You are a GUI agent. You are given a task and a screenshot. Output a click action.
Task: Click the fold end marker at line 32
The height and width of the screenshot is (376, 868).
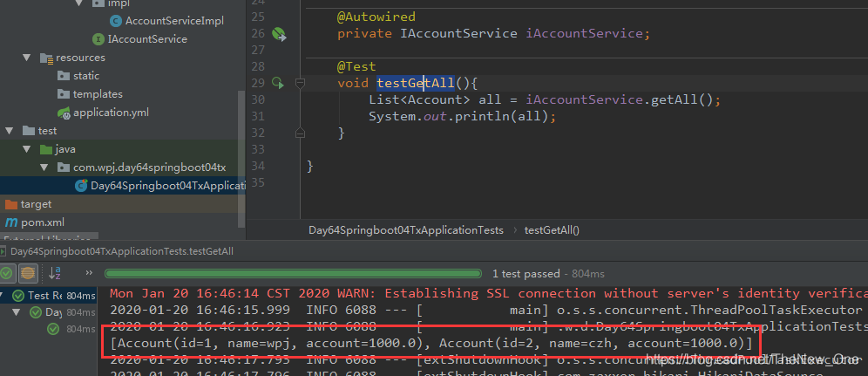point(300,133)
